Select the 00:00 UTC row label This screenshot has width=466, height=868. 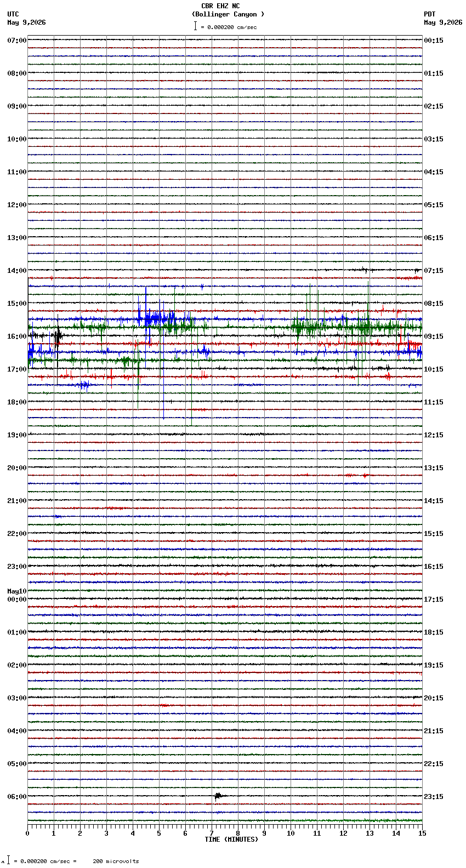pos(17,599)
